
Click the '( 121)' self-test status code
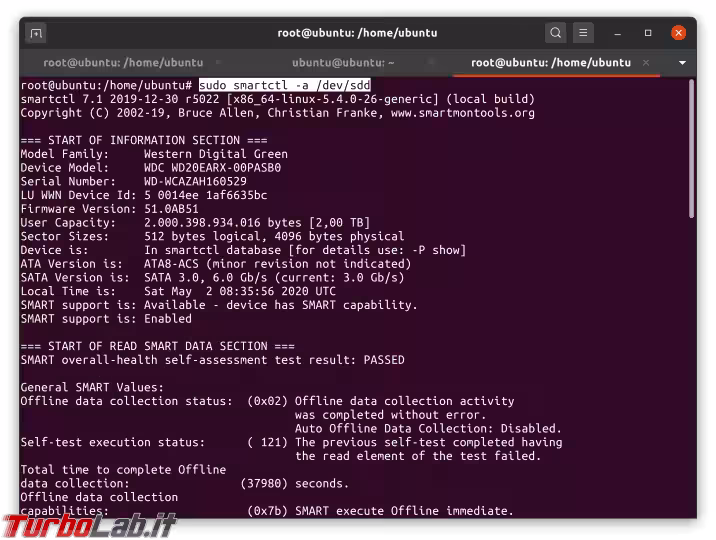267,442
